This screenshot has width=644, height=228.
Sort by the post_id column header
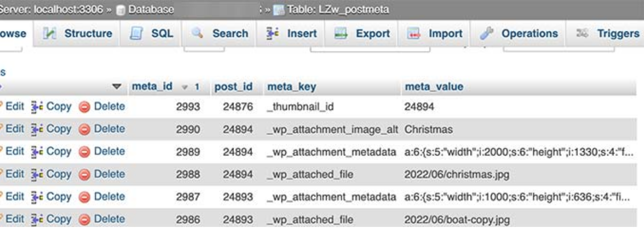(x=233, y=87)
